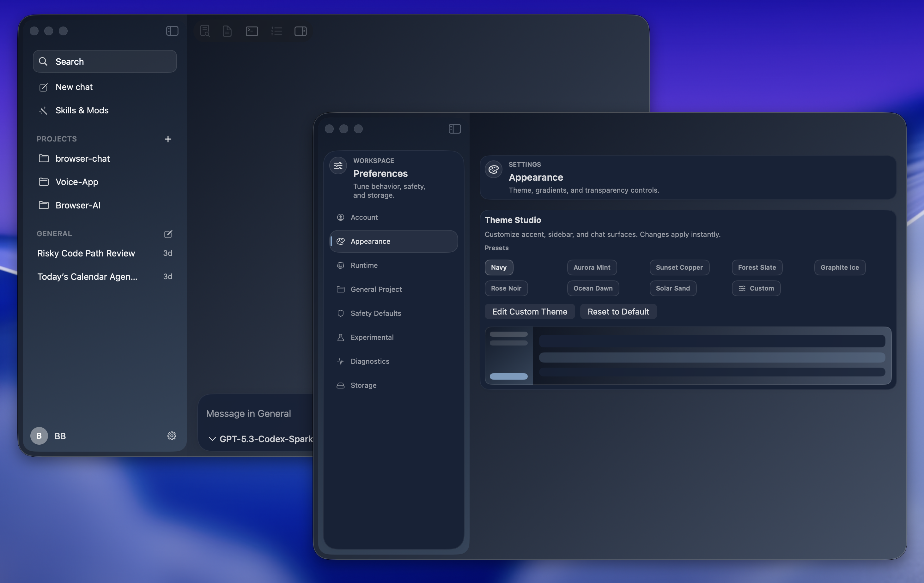Open the Appearance palette icon in Settings header
924x583 pixels.
coord(494,169)
